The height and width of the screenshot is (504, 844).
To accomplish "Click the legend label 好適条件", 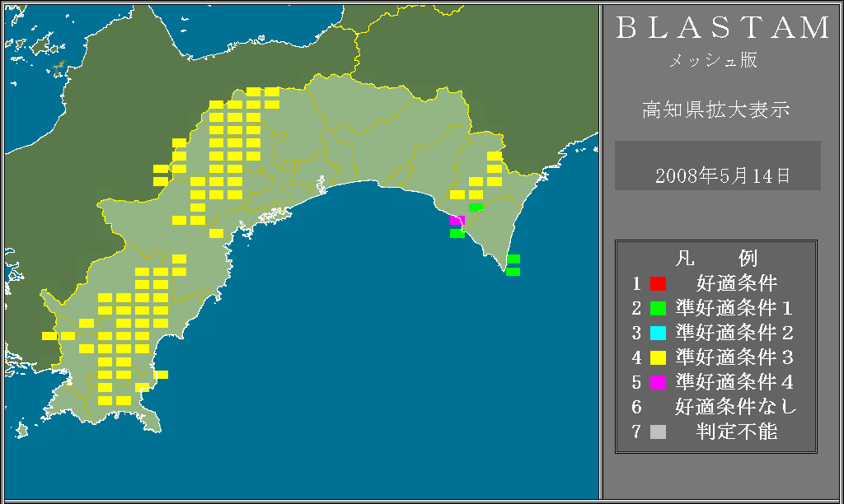I will [737, 283].
